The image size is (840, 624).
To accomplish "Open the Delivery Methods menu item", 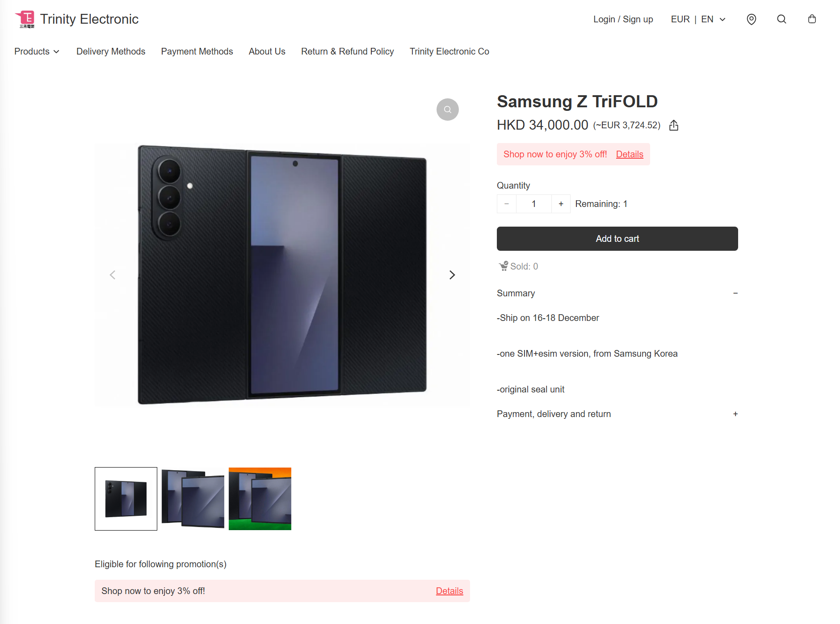I will (111, 51).
